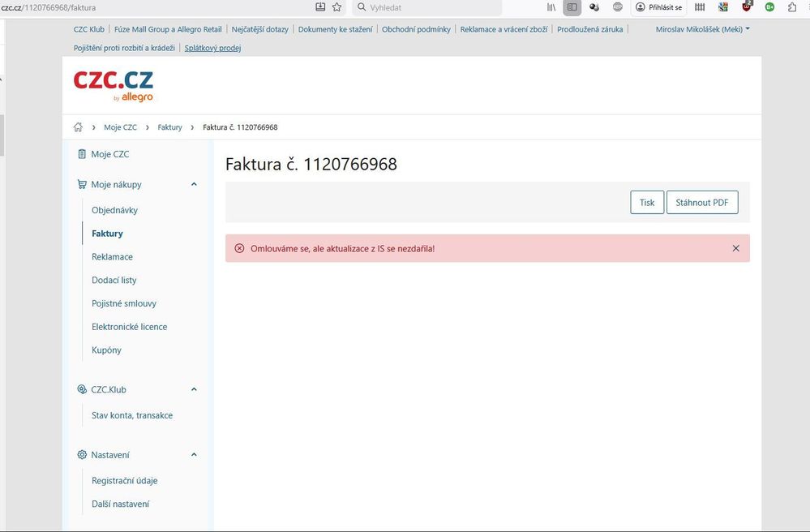
Task: Click the Faktury breadcrumb link
Action: 169,127
